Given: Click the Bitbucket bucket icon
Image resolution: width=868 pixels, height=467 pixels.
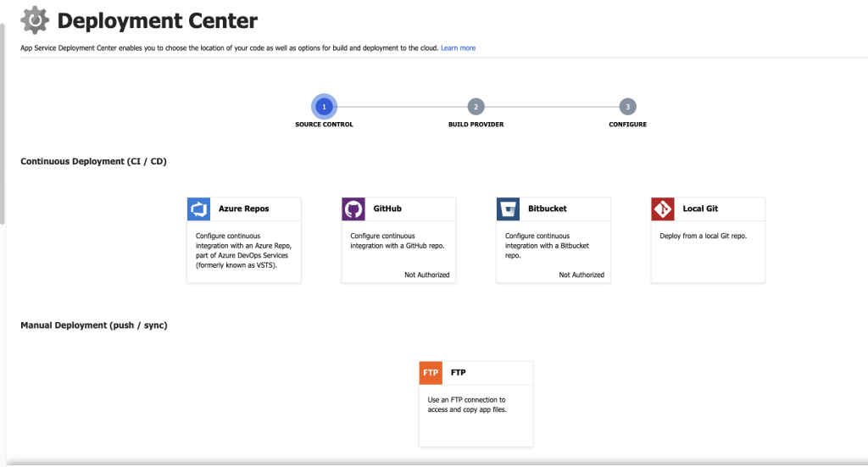Looking at the screenshot, I should coord(508,209).
